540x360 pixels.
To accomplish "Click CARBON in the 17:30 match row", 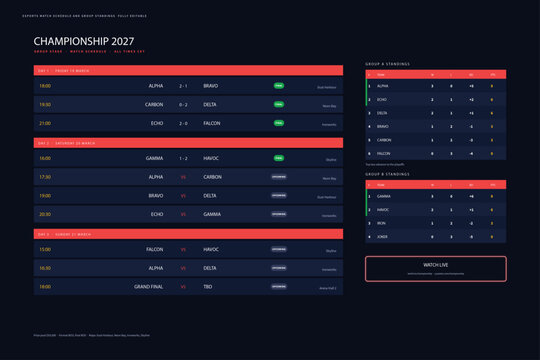I will (212, 177).
